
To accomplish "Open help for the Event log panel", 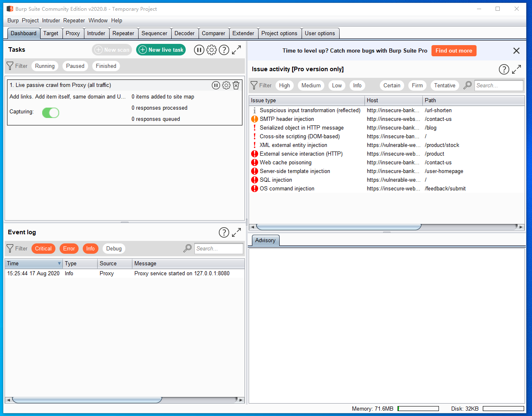I will click(x=224, y=233).
